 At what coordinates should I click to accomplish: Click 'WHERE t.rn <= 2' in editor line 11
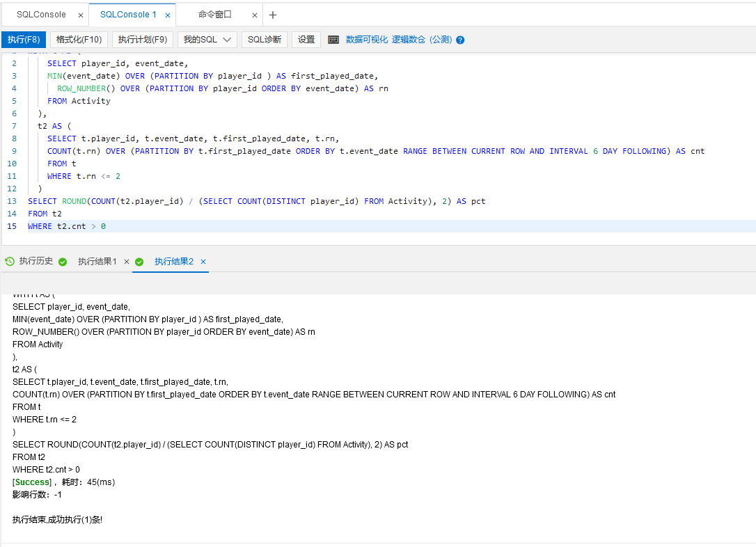(84, 176)
